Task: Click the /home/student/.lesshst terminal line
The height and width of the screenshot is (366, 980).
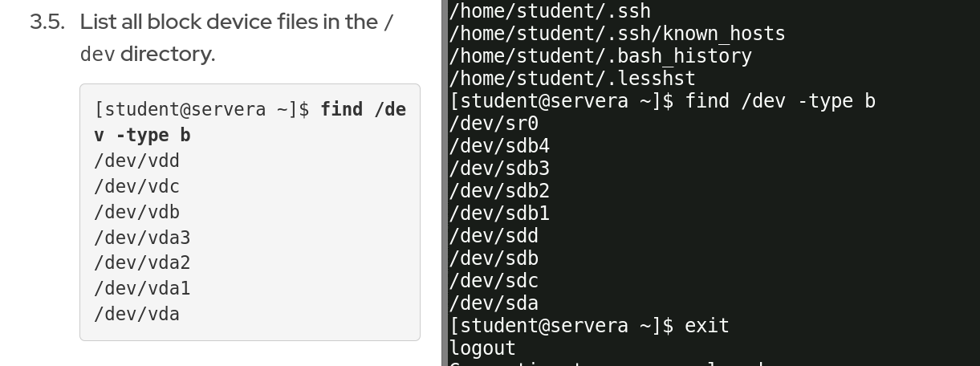Action: pyautogui.click(x=572, y=79)
